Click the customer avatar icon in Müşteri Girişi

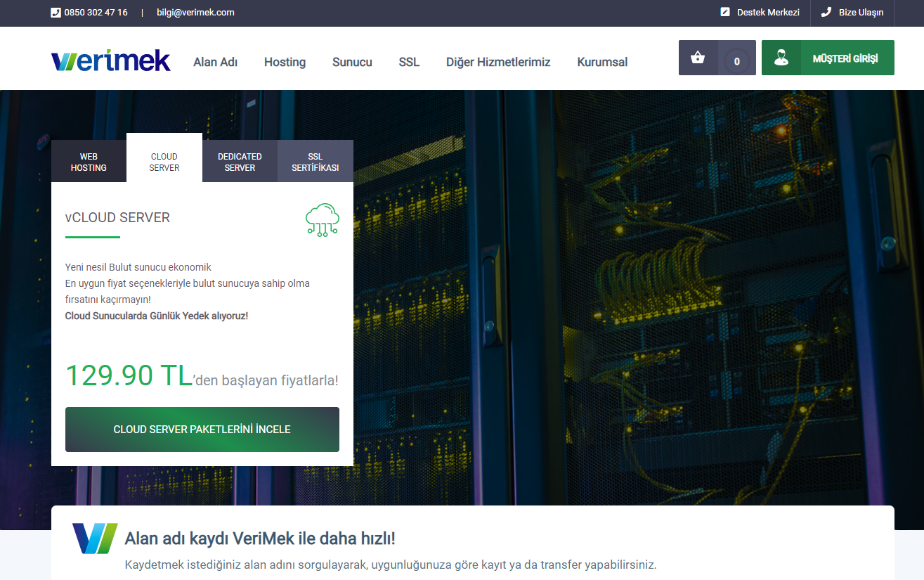(x=781, y=58)
